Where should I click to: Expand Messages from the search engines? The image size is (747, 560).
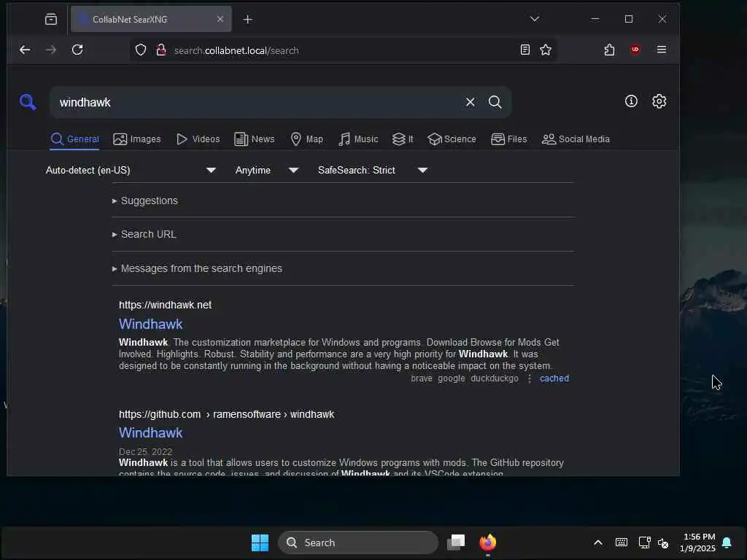pos(197,268)
